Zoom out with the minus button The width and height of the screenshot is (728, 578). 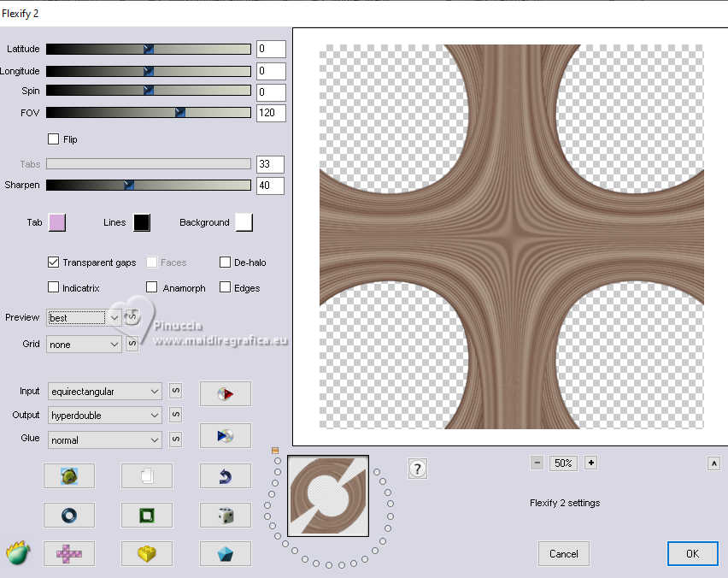click(537, 463)
